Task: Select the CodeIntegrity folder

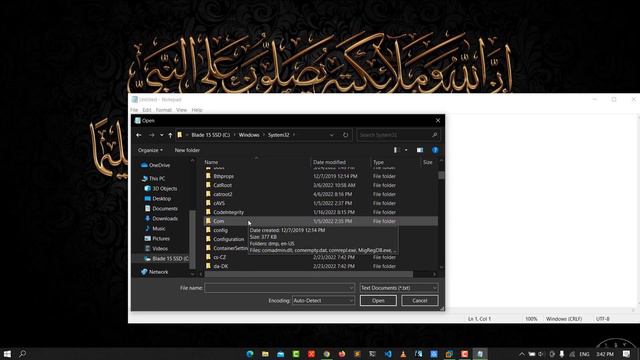Action: (320, 212)
